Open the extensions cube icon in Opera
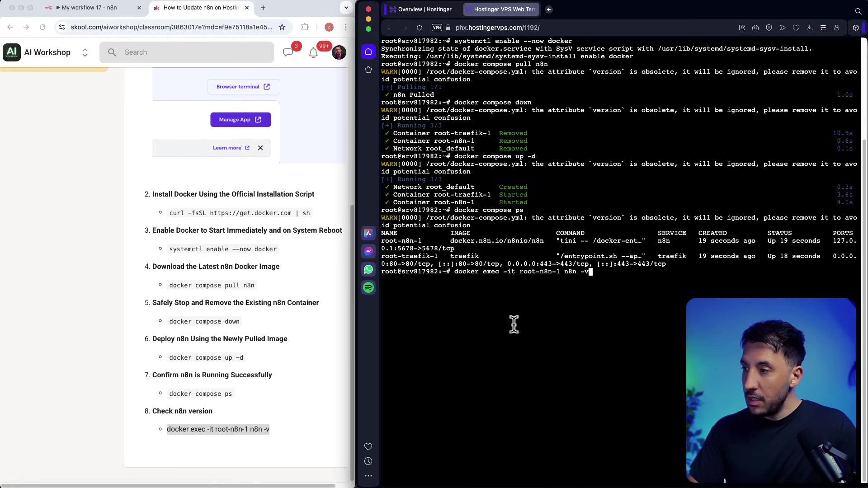 point(856,28)
